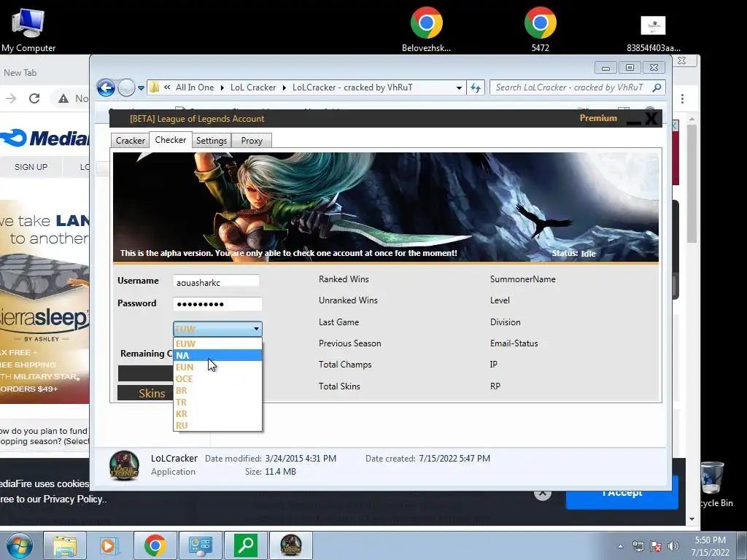Open recent locations dropdown arrow in Explorer

click(141, 88)
